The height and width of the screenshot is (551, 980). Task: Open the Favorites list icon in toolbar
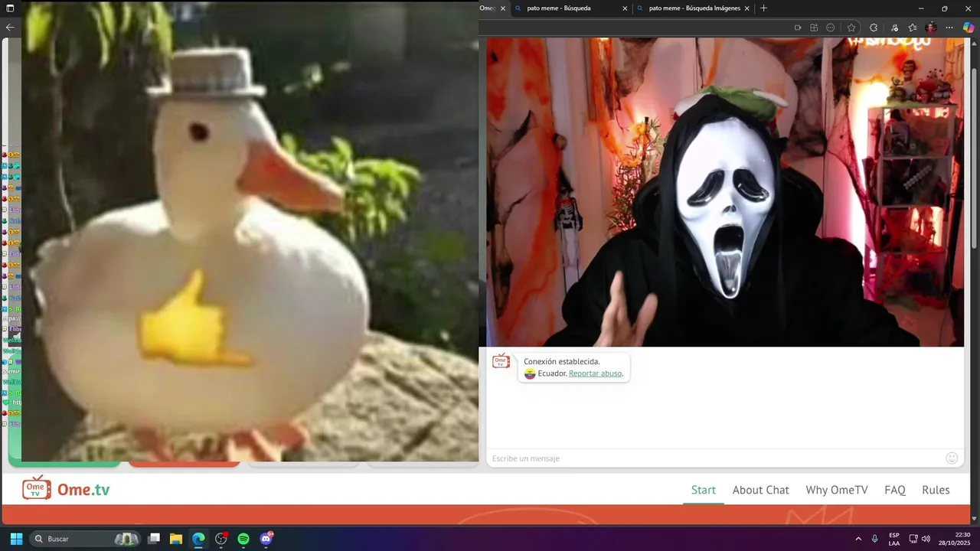click(x=913, y=28)
